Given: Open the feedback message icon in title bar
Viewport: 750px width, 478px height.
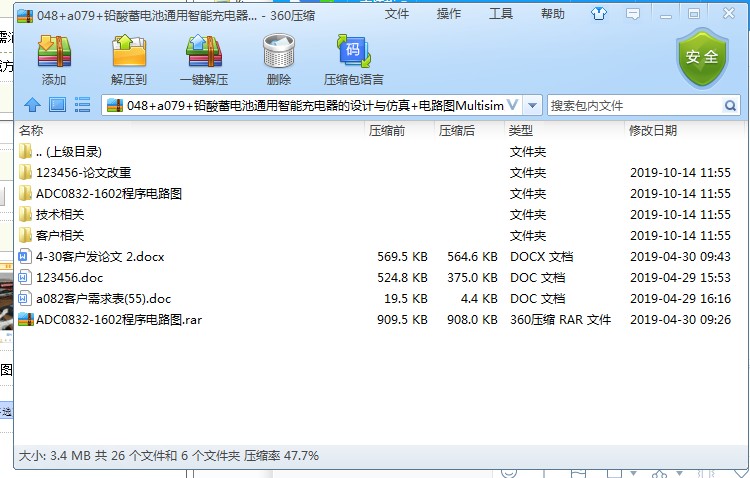Looking at the screenshot, I should click(x=633, y=14).
